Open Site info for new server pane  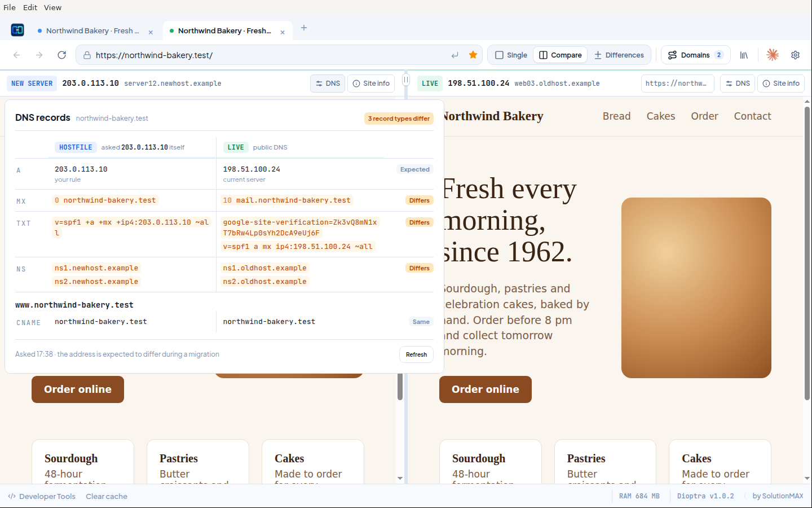[371, 84]
